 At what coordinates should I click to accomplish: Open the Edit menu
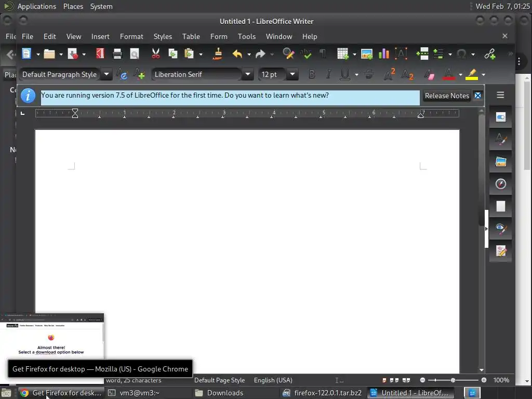pos(49,36)
